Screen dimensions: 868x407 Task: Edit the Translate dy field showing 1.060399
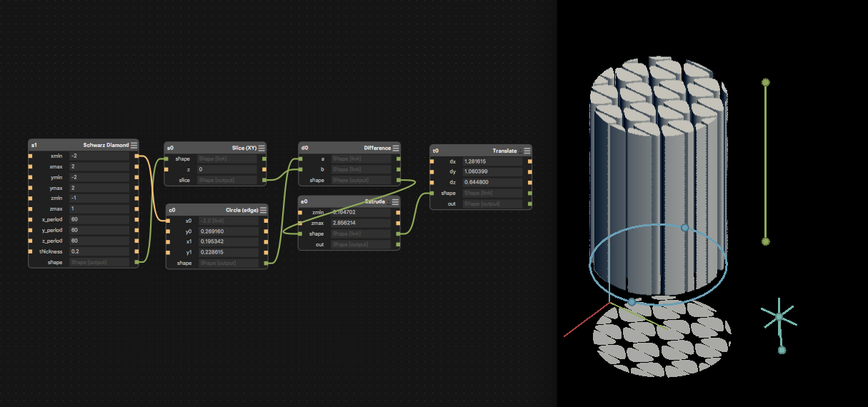(x=493, y=172)
